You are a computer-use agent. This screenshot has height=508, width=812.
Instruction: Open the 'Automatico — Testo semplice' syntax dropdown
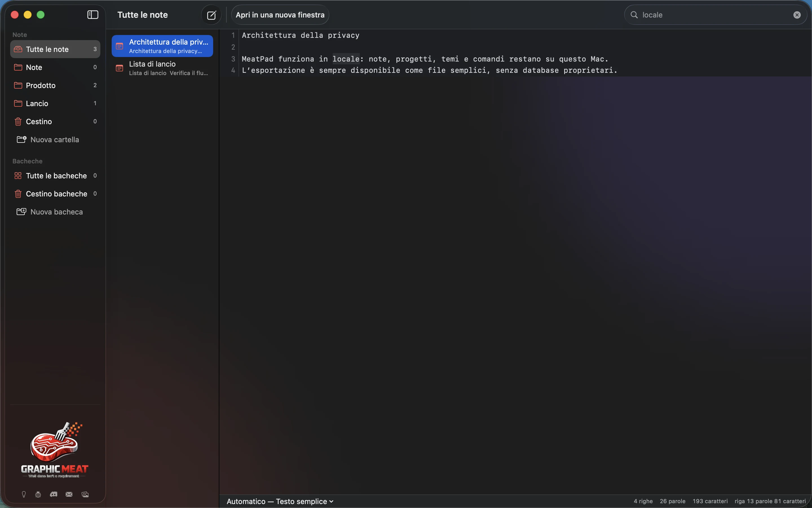(x=280, y=501)
